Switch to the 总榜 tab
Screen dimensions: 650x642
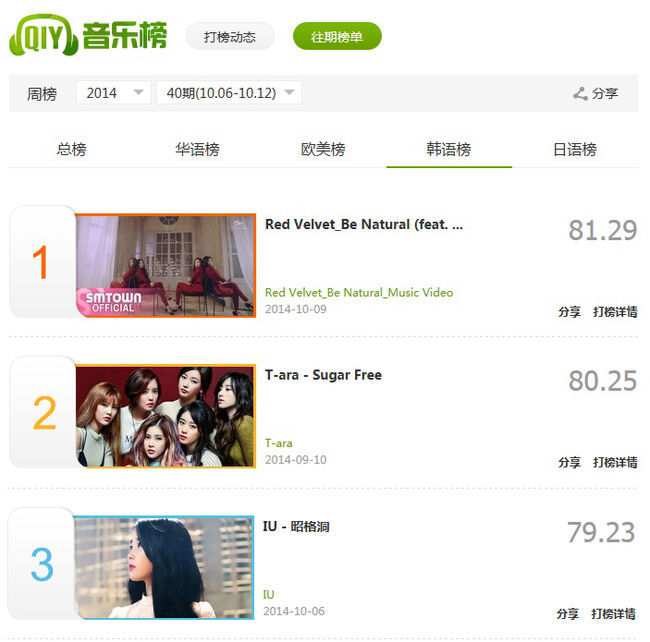click(x=72, y=149)
